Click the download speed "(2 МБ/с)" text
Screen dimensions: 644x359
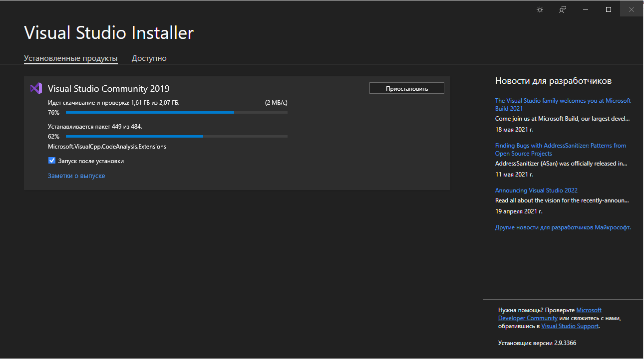[x=276, y=103]
